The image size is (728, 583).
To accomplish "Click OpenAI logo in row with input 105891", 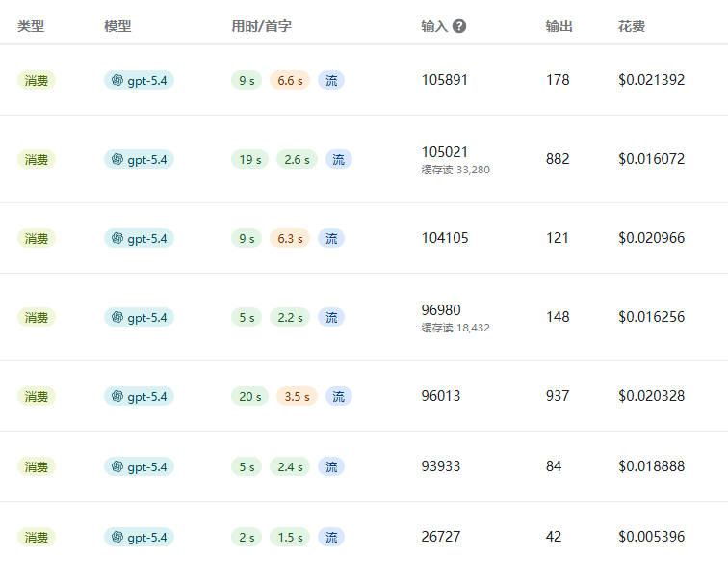I will pos(117,80).
